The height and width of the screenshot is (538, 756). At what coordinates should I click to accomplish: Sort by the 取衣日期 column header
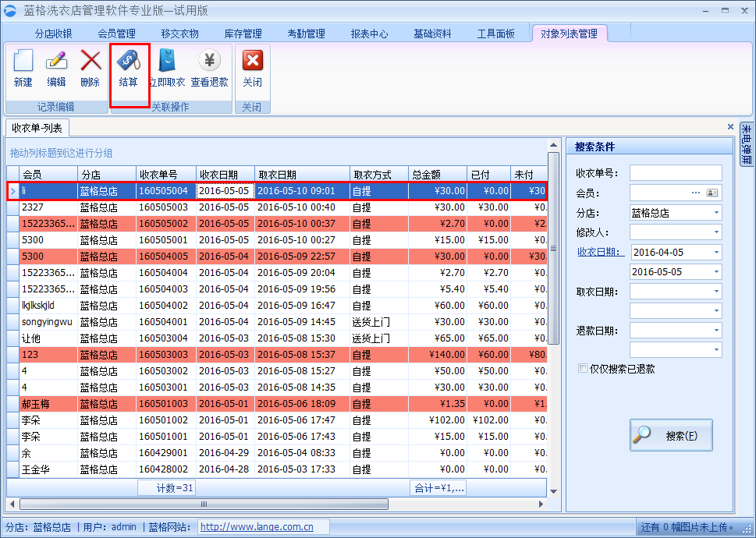point(302,175)
